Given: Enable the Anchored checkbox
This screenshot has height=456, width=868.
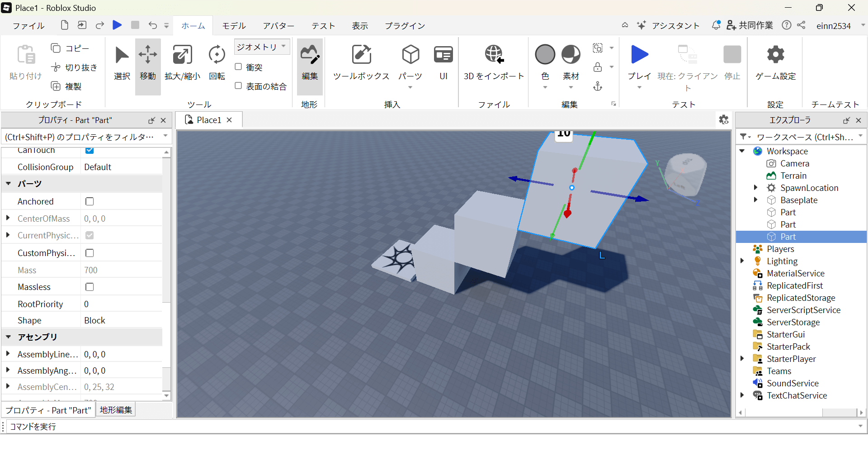Looking at the screenshot, I should point(90,201).
